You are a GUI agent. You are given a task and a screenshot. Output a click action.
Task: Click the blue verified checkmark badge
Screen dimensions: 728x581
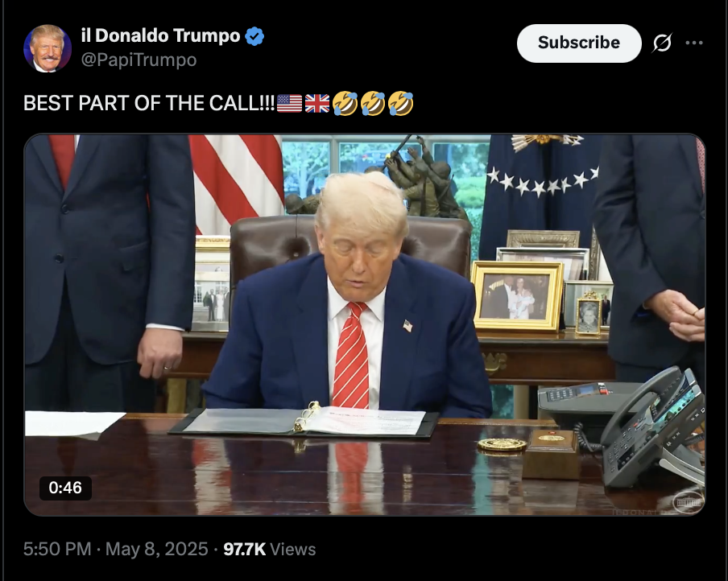254,36
